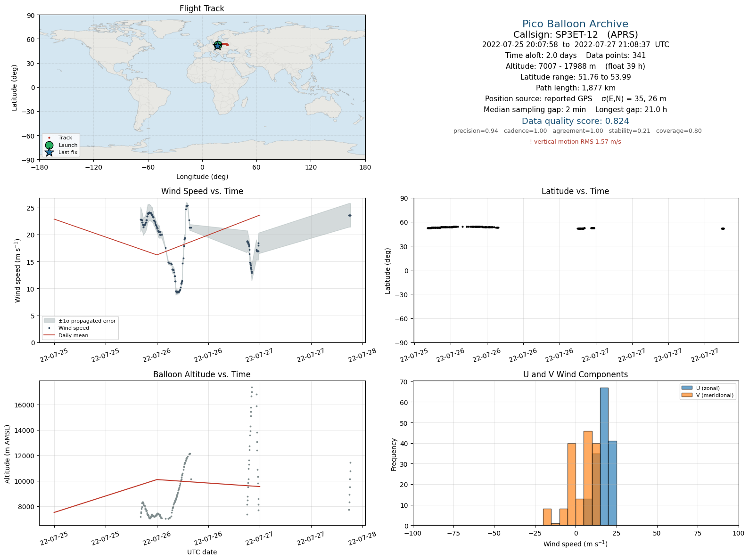749x560 pixels.
Task: Click "Latitude range: 51.76 to 53.99"
Action: [575, 77]
